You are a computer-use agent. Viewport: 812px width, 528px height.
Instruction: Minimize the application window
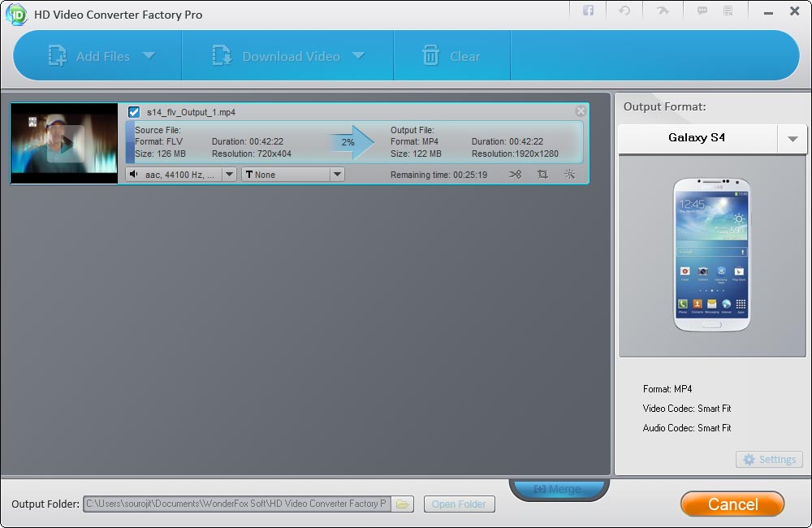click(x=768, y=11)
